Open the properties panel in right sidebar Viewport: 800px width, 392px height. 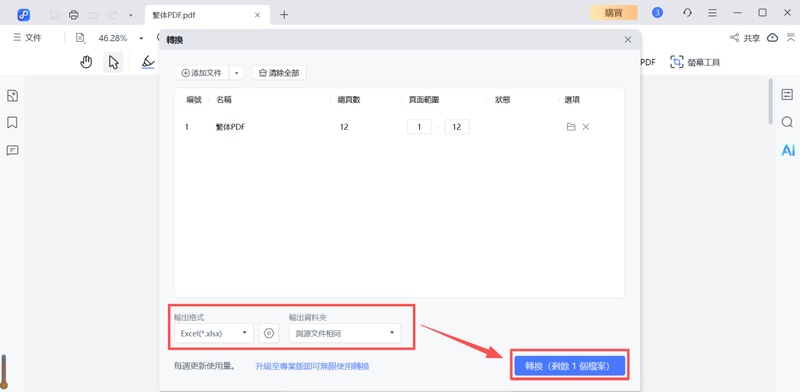click(787, 94)
